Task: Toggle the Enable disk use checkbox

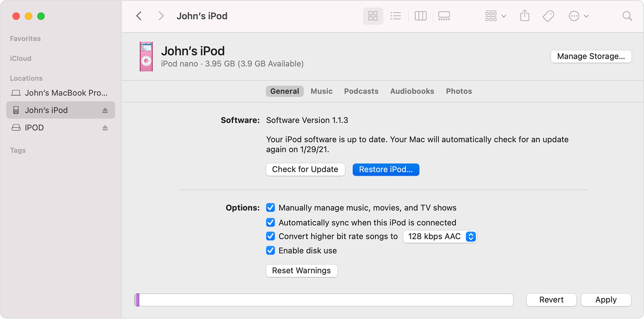Action: [270, 250]
